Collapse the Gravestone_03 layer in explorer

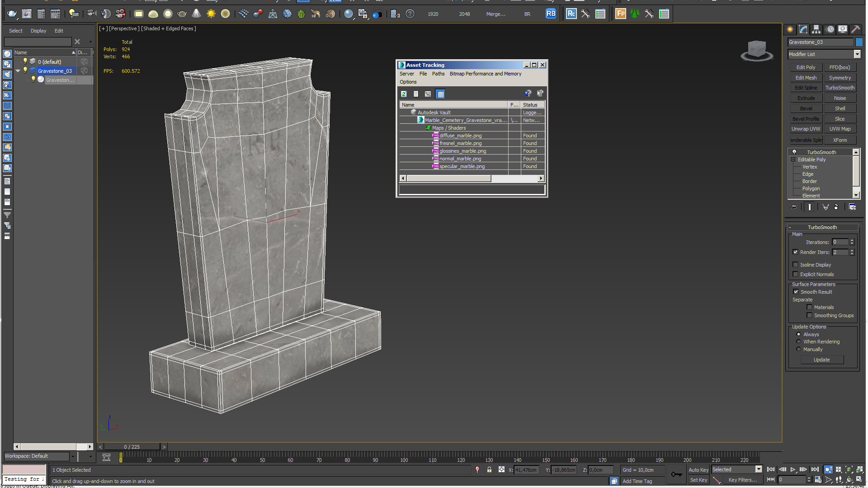click(18, 71)
